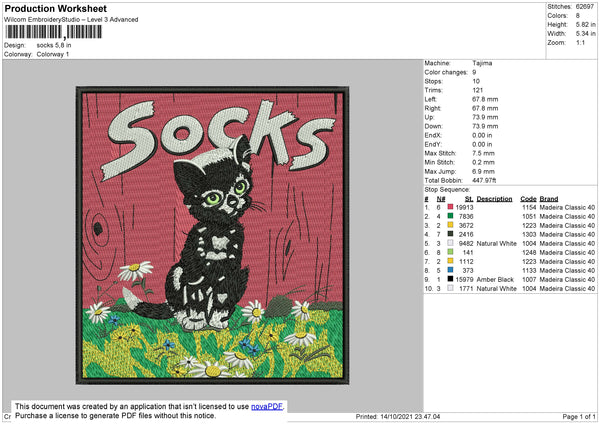Screen dimensions: 600x424
Task: Click the Production Worksheet title
Action: pyautogui.click(x=57, y=7)
